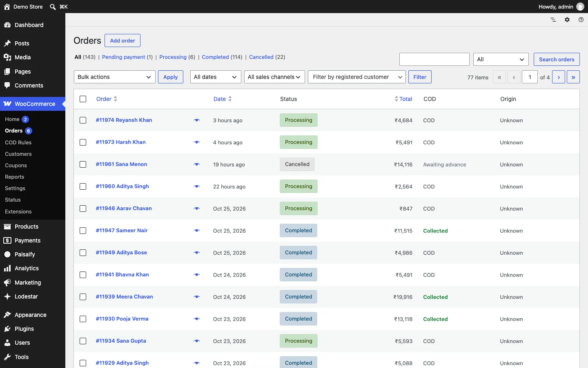
Task: Tick the checkbox for order #11934
Action: [83, 341]
